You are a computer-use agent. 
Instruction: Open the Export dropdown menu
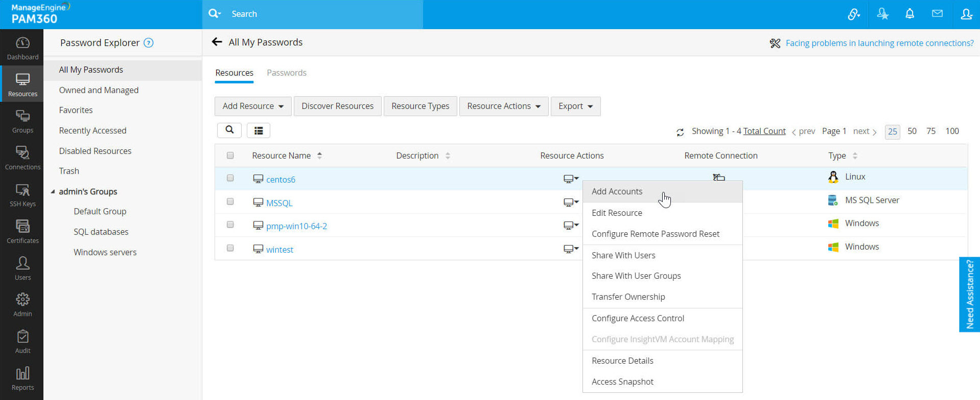[x=575, y=106]
